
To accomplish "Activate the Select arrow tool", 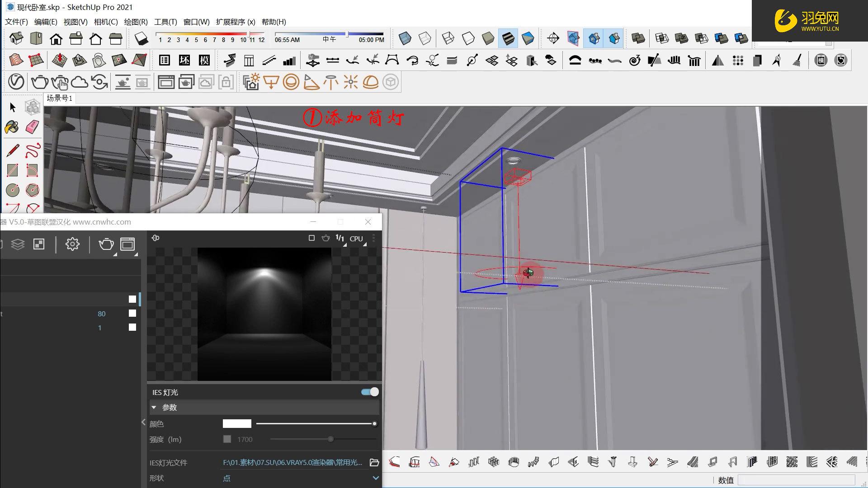I will point(12,107).
